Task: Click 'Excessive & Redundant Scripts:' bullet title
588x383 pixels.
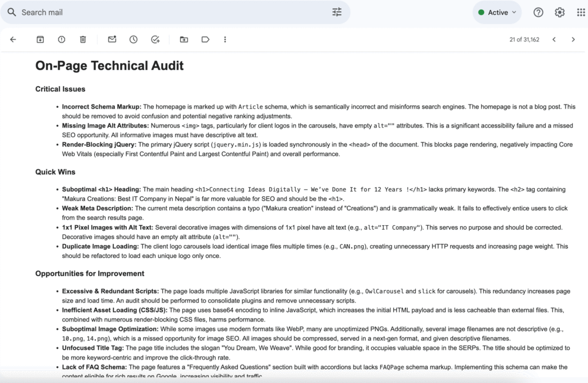Action: [111, 291]
